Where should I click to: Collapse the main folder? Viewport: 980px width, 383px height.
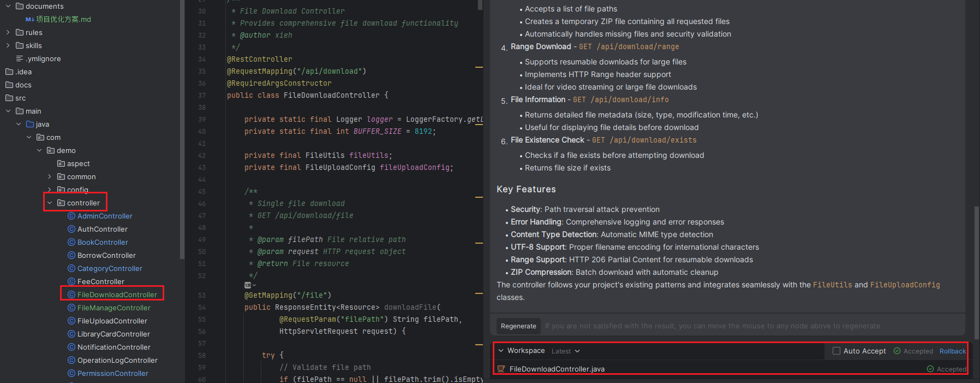pos(8,111)
